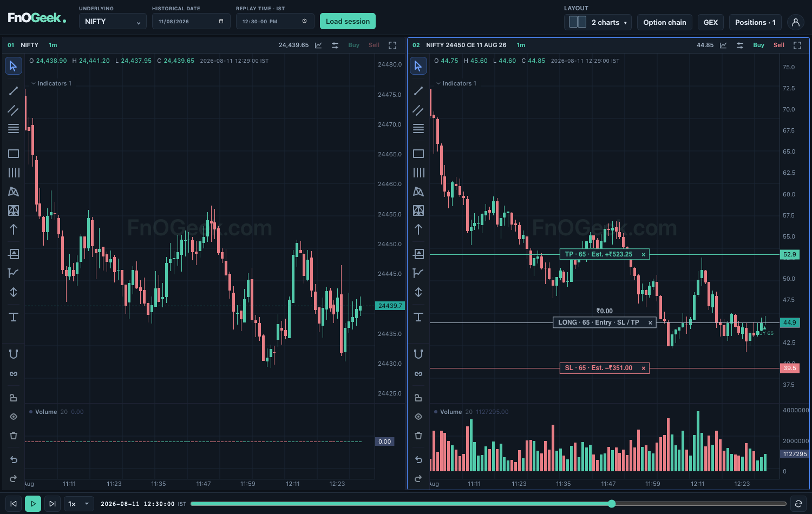Jump replay back to start

point(14,504)
